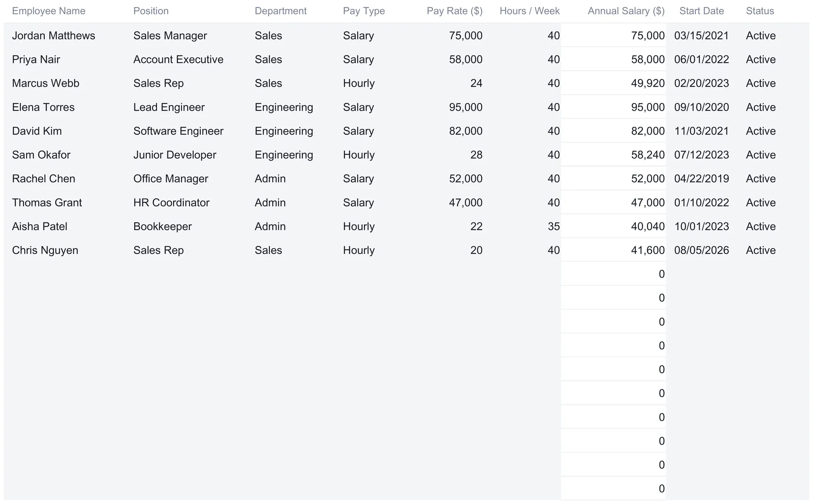Select the Priya Nair name cell
The image size is (813, 504).
[x=36, y=60]
